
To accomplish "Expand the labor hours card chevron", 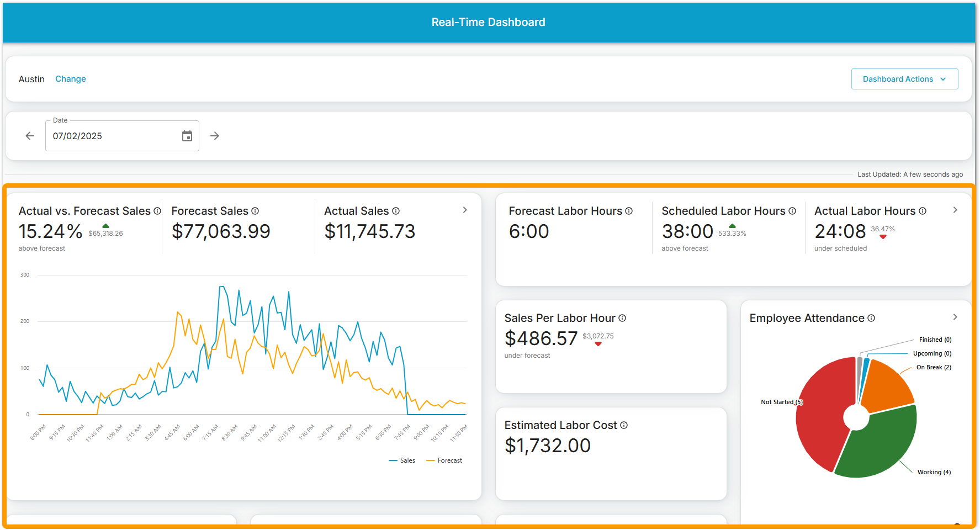I will point(955,210).
